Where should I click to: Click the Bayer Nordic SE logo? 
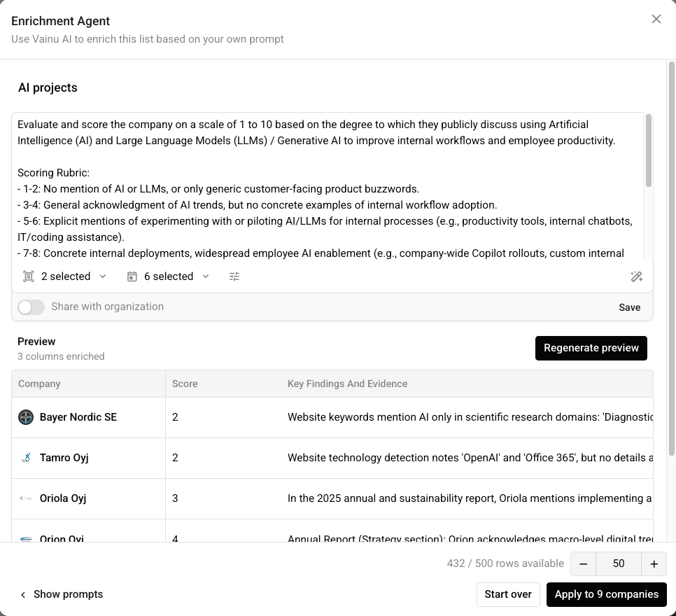[26, 417]
